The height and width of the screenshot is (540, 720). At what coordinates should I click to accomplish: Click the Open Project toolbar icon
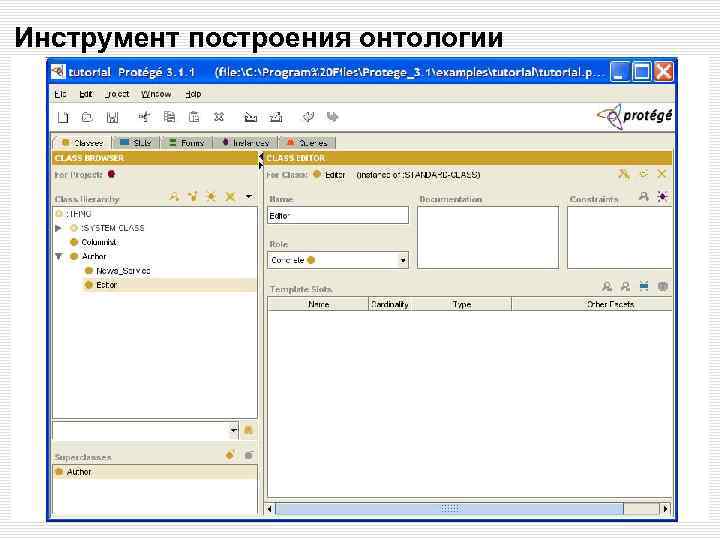pos(87,118)
